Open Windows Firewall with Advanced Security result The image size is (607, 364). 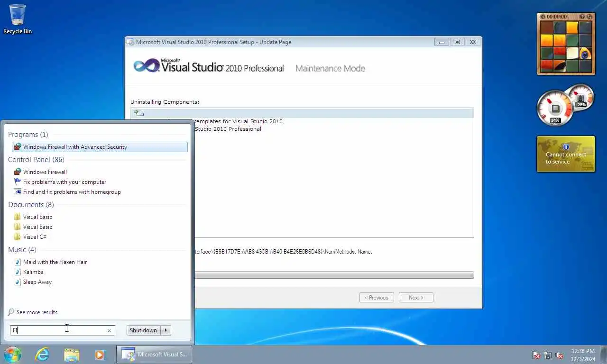(x=100, y=147)
